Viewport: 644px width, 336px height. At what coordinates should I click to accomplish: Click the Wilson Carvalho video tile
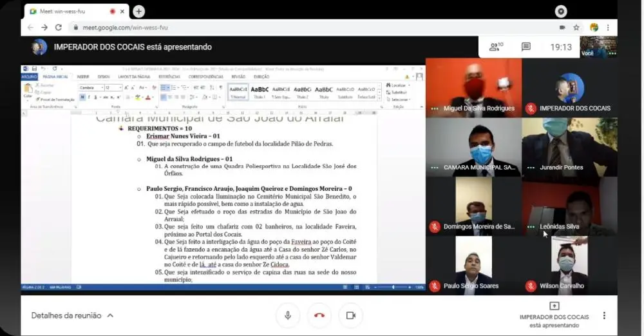coord(569,264)
